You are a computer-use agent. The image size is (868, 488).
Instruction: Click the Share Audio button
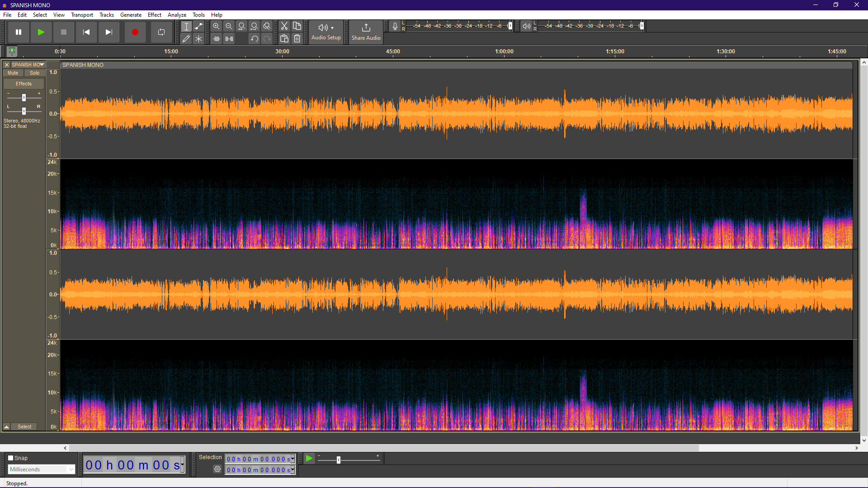(x=366, y=32)
